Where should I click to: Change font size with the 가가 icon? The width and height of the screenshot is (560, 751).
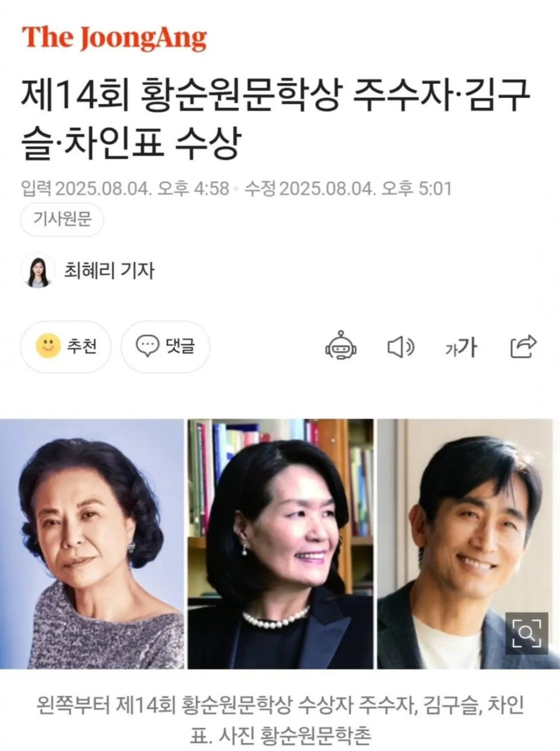[x=461, y=347]
